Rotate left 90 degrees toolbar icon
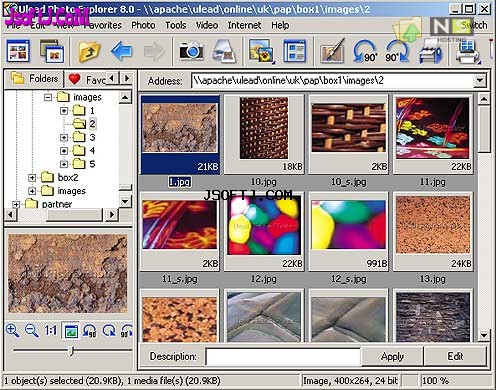The image size is (496, 390). [x=365, y=51]
